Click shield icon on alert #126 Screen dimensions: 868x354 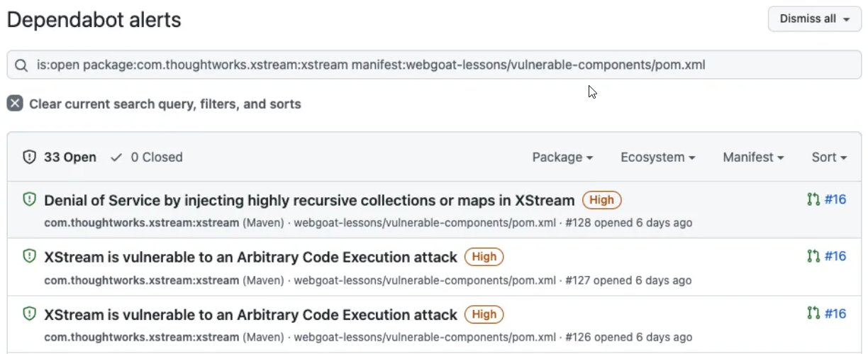29,314
